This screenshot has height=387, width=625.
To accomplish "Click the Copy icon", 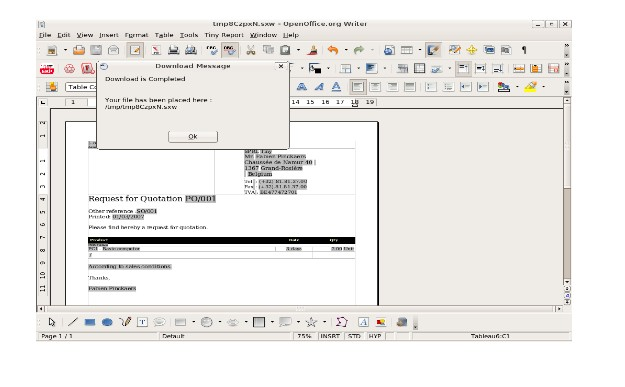I will pyautogui.click(x=268, y=50).
